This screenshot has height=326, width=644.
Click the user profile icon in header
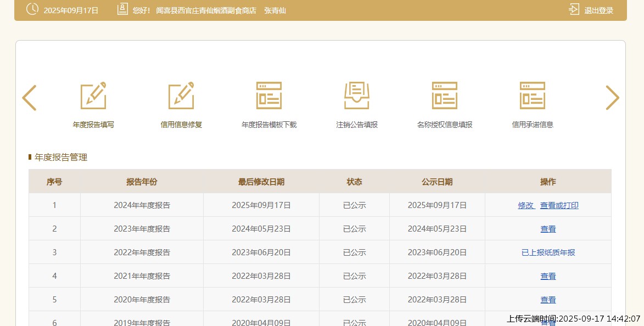122,9
